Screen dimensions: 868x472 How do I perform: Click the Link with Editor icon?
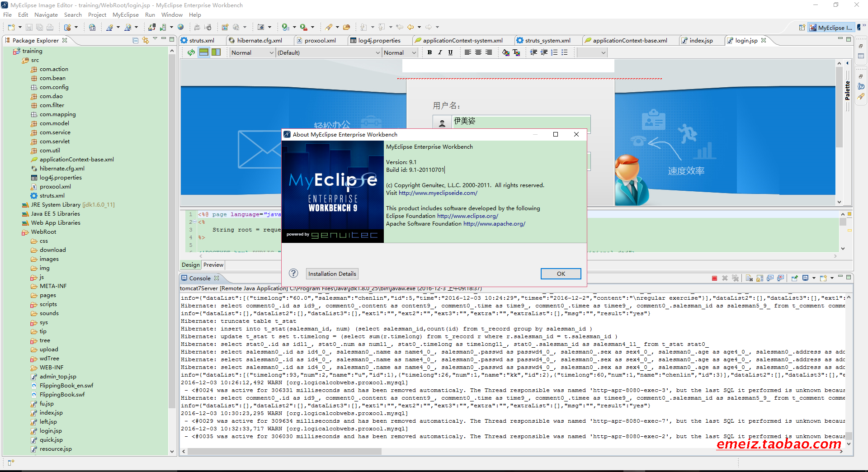(x=146, y=40)
